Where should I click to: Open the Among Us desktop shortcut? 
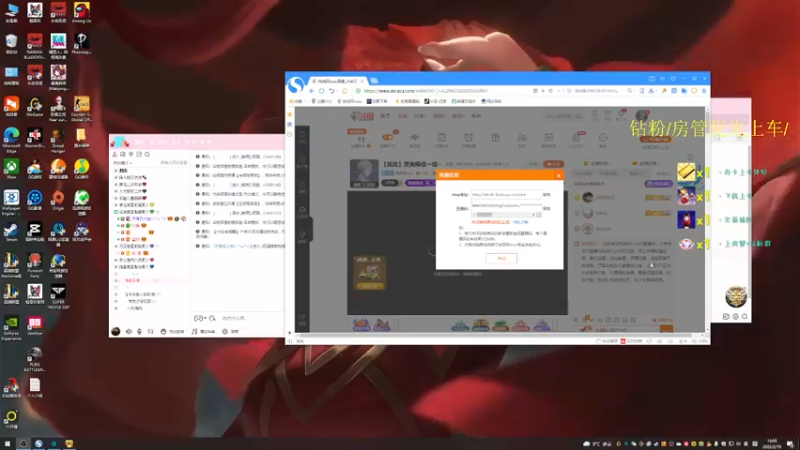[x=82, y=12]
